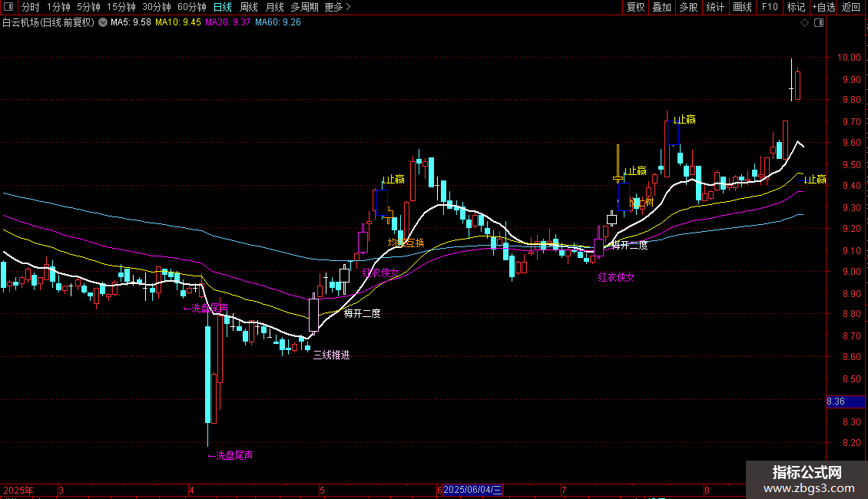Select the MA20: 9.37 indicator label
Viewport: 868px width, 499px height.
(227, 23)
